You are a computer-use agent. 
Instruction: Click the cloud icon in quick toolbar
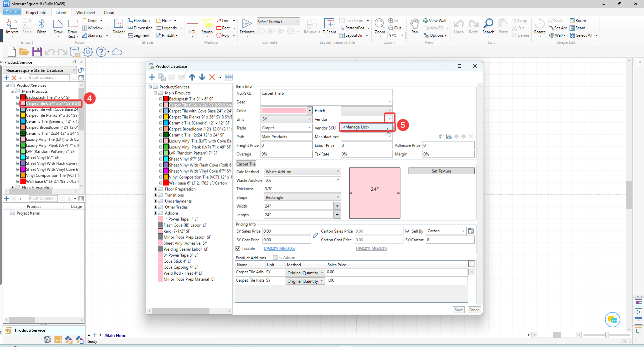117,52
